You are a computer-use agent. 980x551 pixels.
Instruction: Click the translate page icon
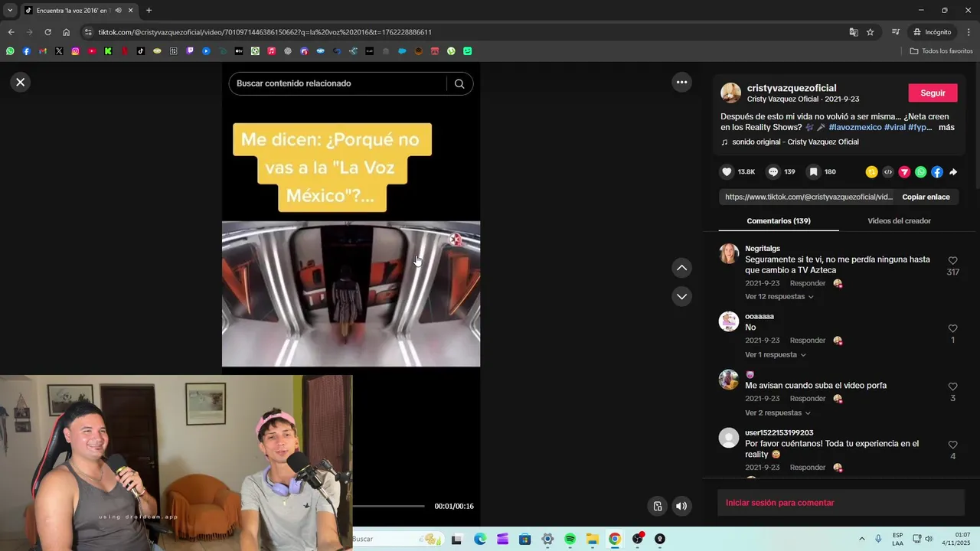(x=853, y=32)
